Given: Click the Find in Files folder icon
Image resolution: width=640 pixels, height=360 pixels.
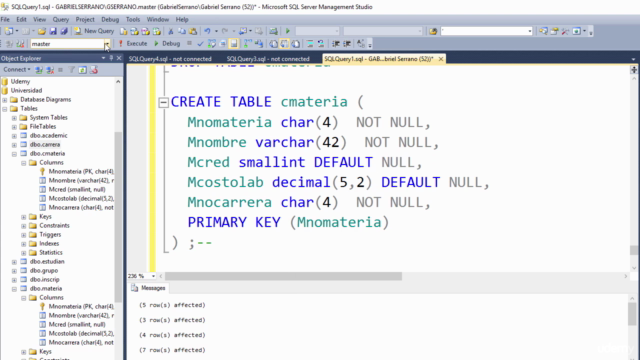Looking at the screenshot, I should coord(433,31).
